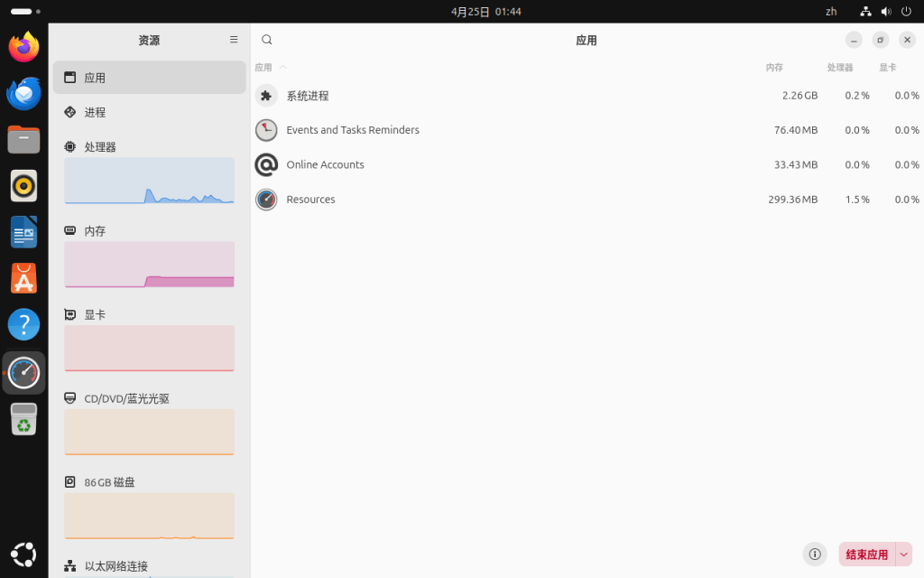Sort by the 处理器 column header
Viewport: 924px width, 578px height.
point(840,67)
